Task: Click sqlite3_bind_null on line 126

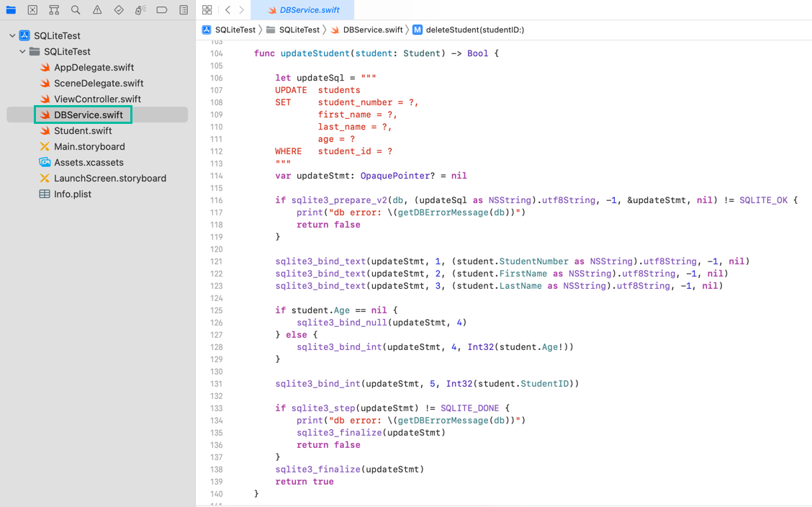Action: coord(342,323)
